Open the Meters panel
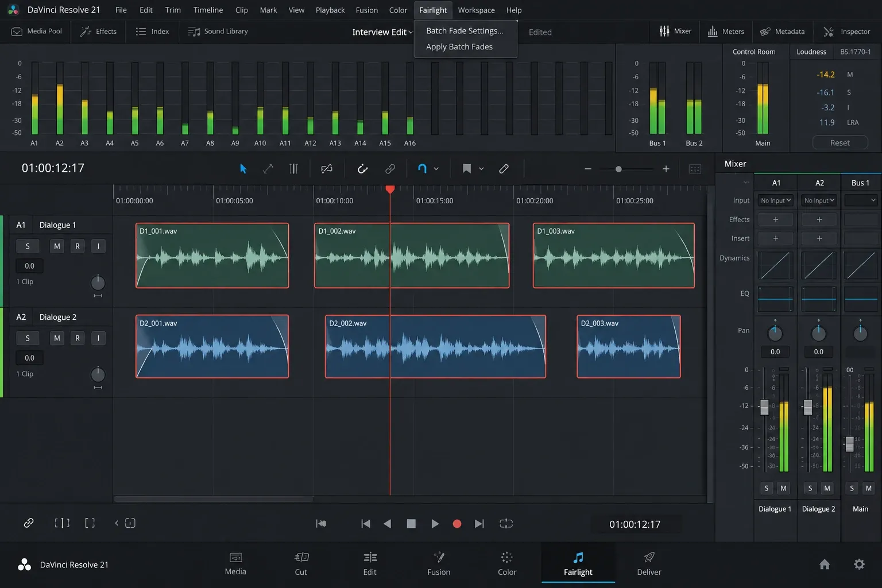The width and height of the screenshot is (882, 588). point(726,31)
